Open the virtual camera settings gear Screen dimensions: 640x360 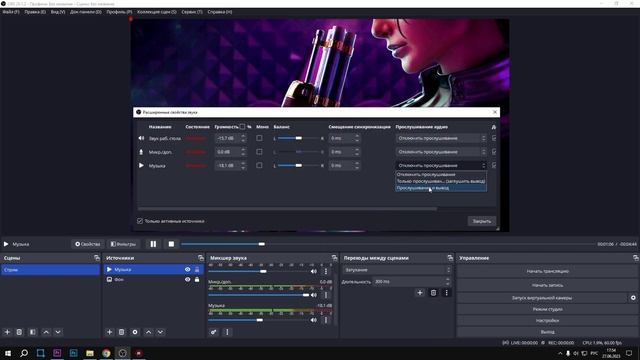[633, 298]
